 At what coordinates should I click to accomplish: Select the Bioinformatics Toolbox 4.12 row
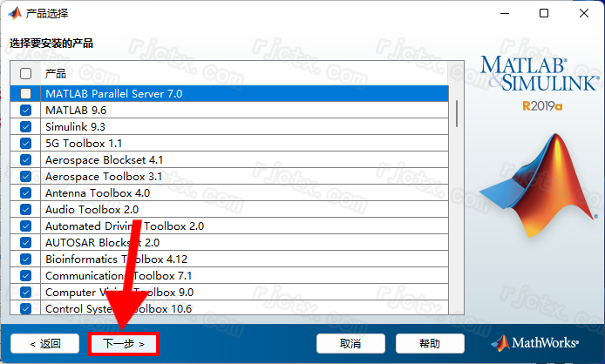(x=229, y=260)
